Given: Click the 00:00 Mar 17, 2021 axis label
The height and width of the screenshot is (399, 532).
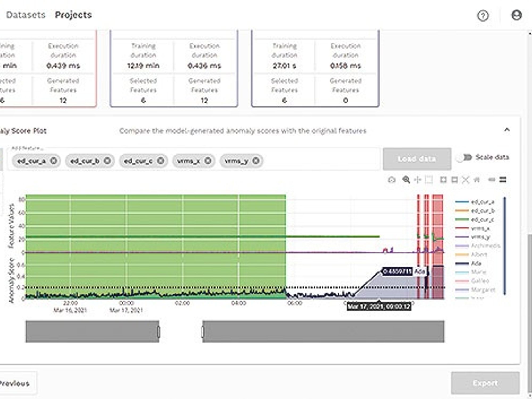Looking at the screenshot, I should (126, 307).
